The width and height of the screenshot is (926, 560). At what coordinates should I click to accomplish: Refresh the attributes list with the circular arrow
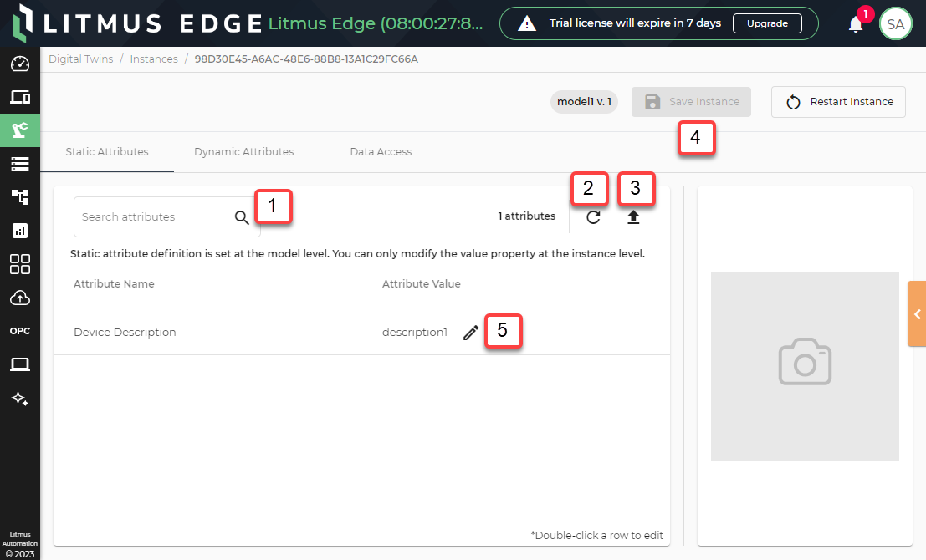point(593,216)
